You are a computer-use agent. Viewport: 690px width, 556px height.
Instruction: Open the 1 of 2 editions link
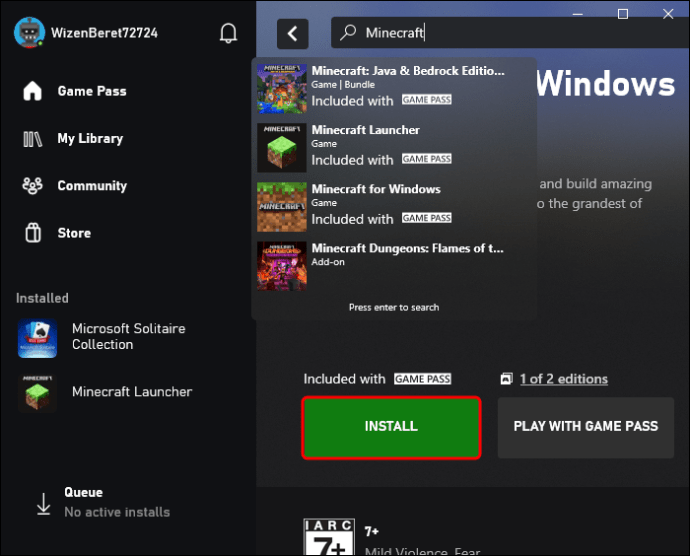click(564, 379)
